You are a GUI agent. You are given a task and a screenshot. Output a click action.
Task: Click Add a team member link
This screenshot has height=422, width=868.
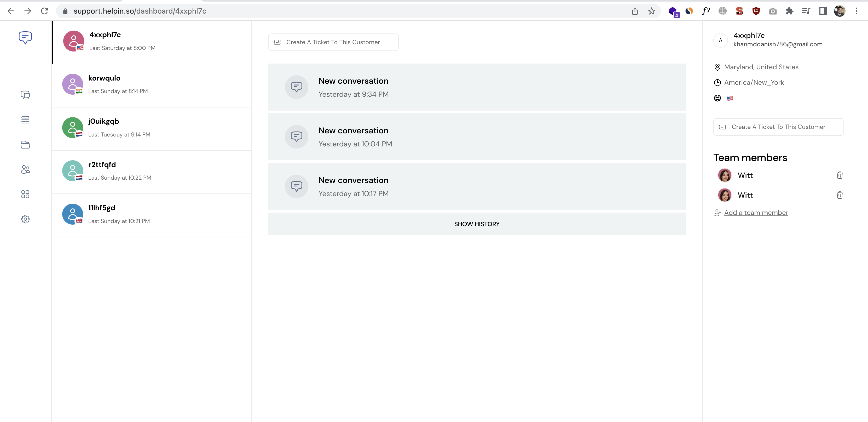(x=756, y=213)
